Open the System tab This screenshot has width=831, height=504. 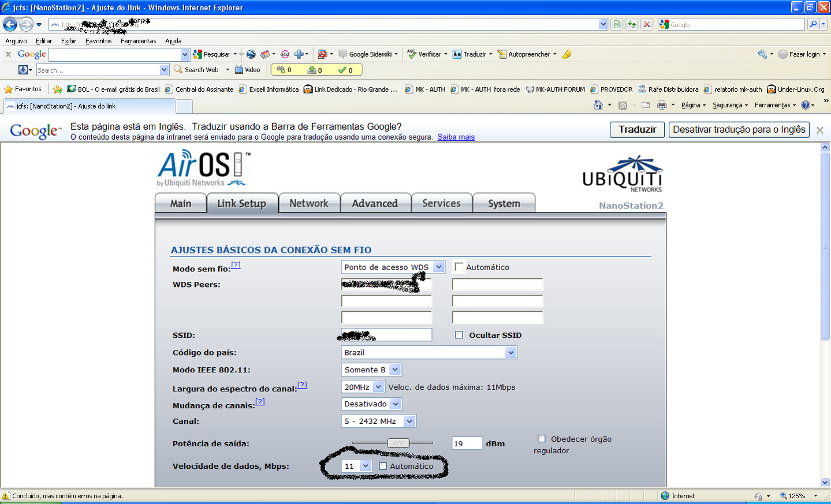click(504, 203)
